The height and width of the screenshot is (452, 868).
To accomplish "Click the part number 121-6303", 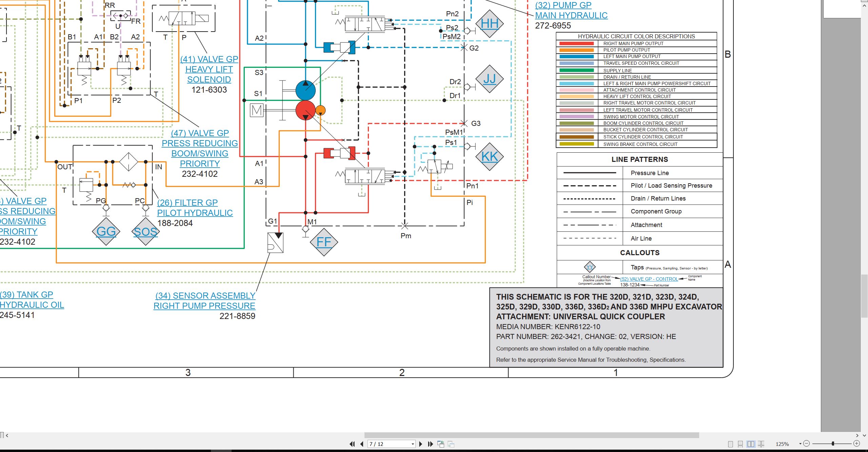I will 209,90.
